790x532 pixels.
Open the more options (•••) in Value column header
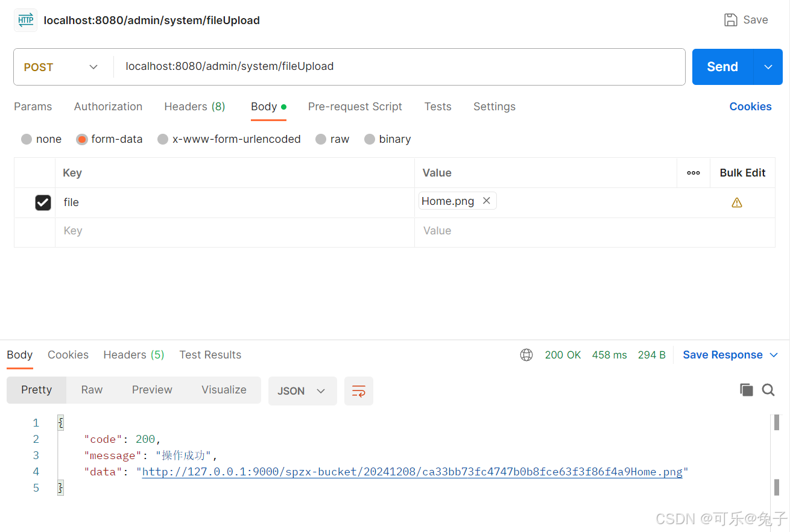pos(693,173)
